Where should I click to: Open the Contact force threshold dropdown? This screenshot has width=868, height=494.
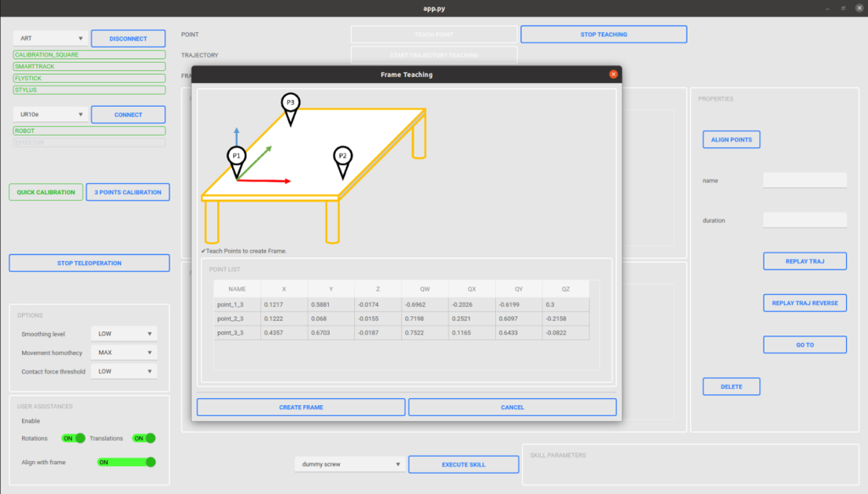pos(123,371)
